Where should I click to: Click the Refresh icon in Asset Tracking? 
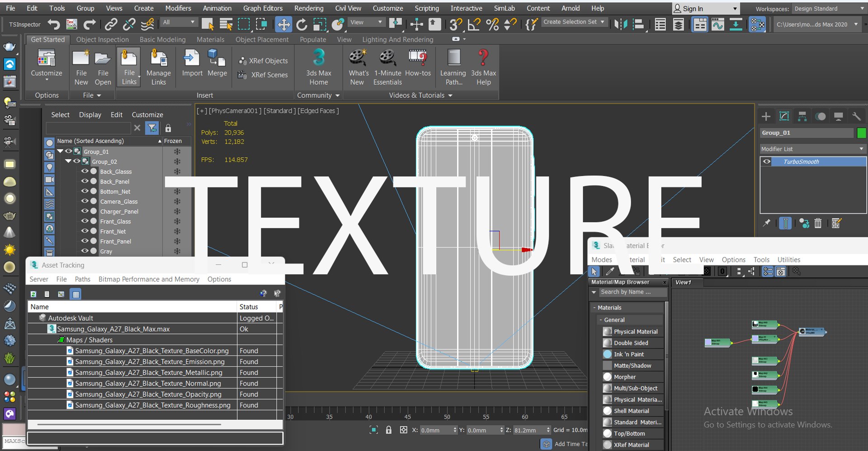point(33,294)
